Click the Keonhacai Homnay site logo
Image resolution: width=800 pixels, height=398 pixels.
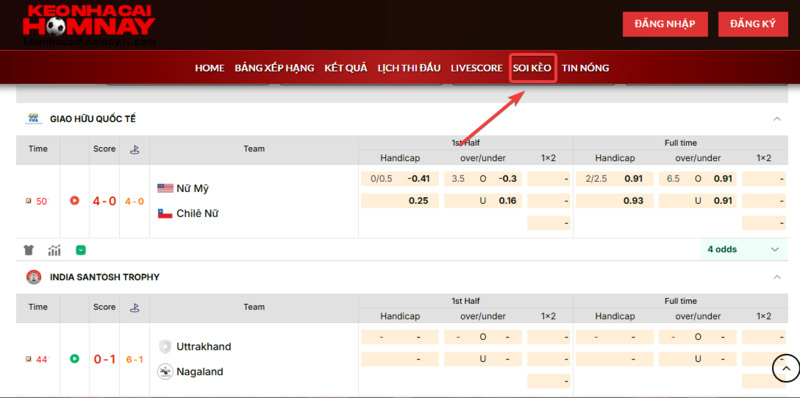pyautogui.click(x=89, y=26)
